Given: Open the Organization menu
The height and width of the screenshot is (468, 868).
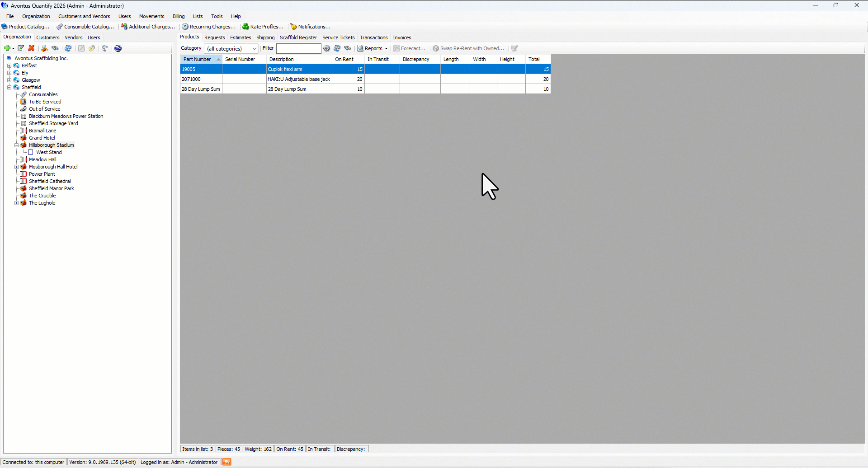Looking at the screenshot, I should [x=36, y=16].
